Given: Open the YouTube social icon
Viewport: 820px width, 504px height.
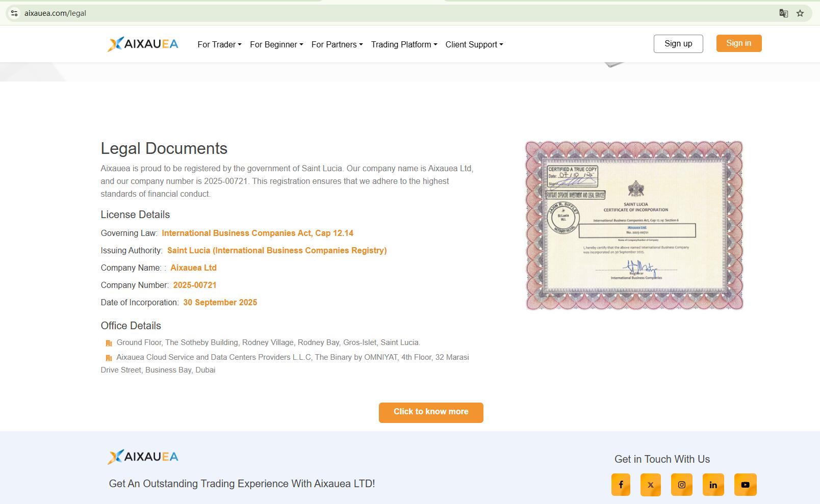Looking at the screenshot, I should pyautogui.click(x=745, y=485).
